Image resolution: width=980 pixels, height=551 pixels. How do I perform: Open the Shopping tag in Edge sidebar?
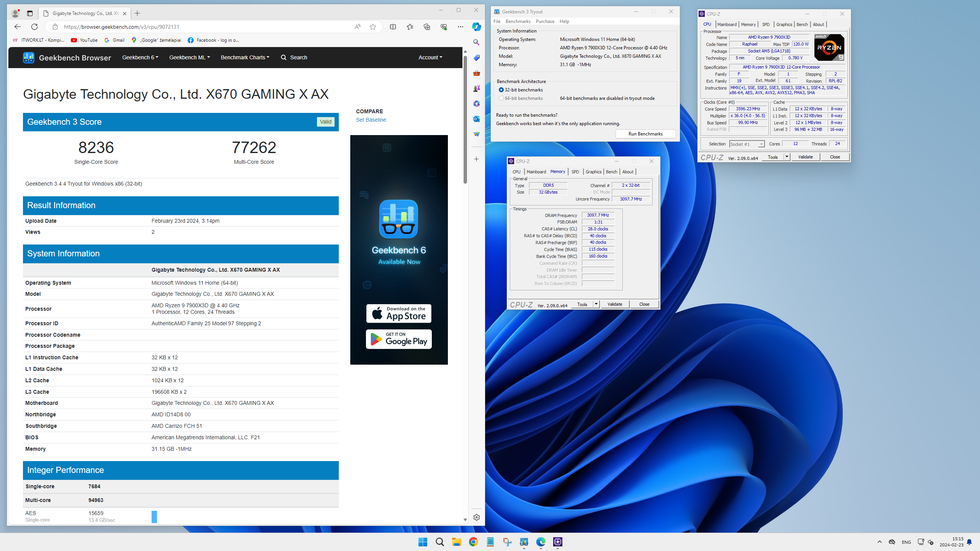tap(477, 58)
